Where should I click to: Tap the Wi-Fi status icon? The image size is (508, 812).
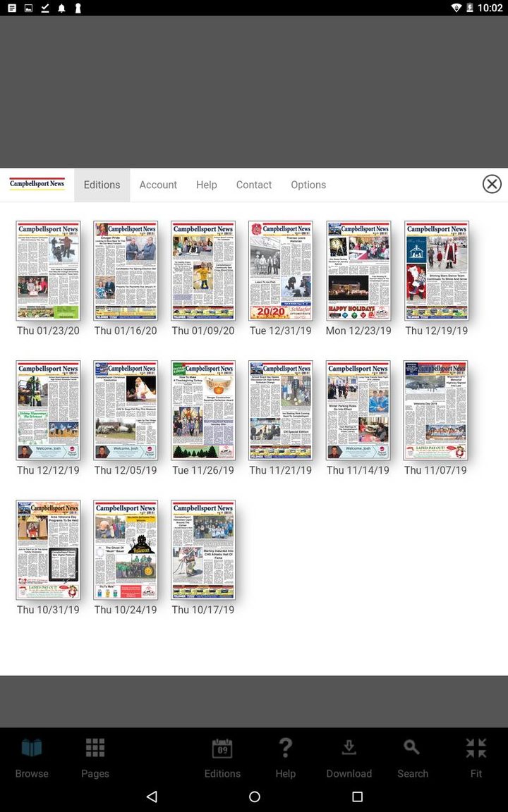[456, 8]
